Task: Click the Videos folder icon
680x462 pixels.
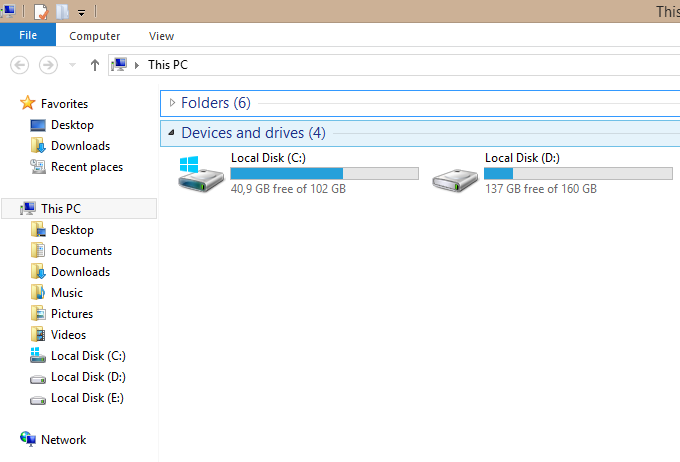Action: tap(38, 334)
